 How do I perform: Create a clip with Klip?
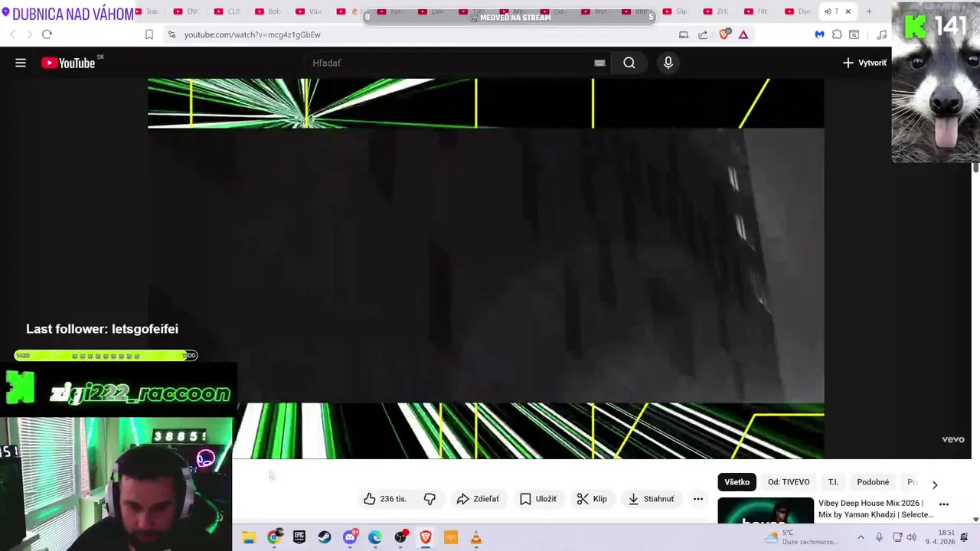click(592, 499)
